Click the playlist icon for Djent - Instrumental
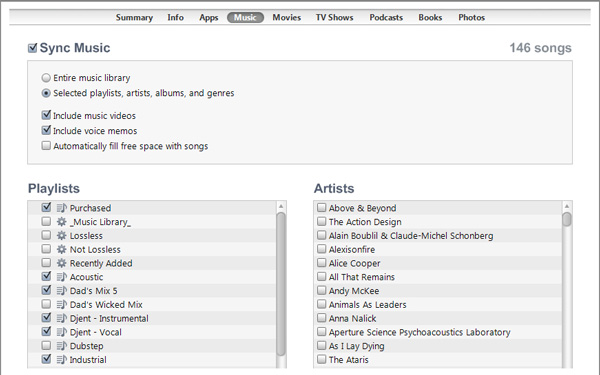The width and height of the screenshot is (600, 375). [x=62, y=318]
